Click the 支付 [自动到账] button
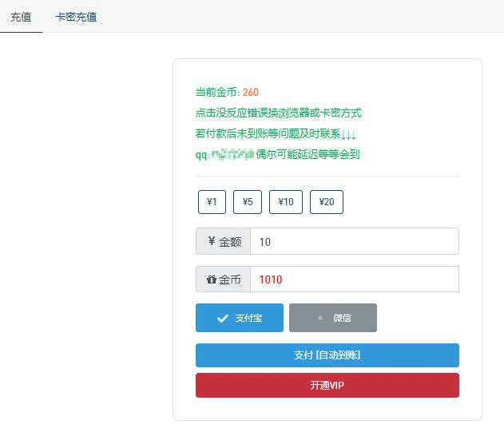This screenshot has height=436, width=504. coord(327,355)
